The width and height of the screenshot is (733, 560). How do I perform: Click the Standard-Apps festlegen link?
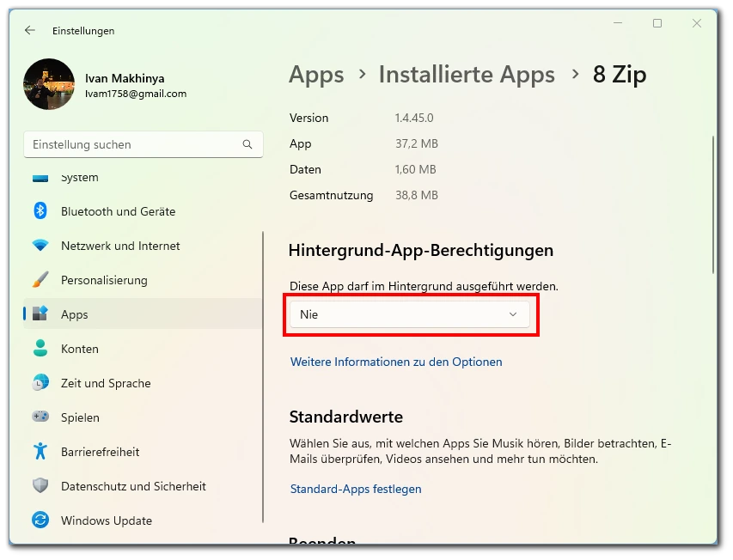pyautogui.click(x=356, y=489)
